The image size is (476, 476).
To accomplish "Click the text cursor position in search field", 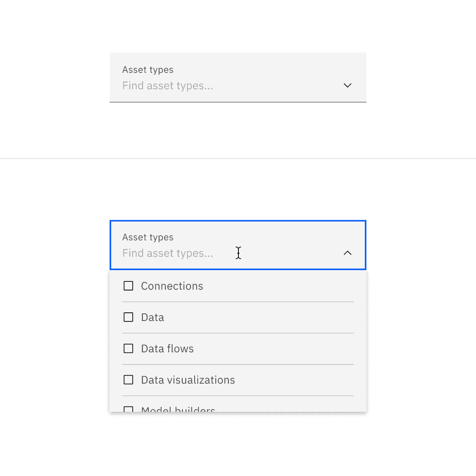I will [238, 252].
